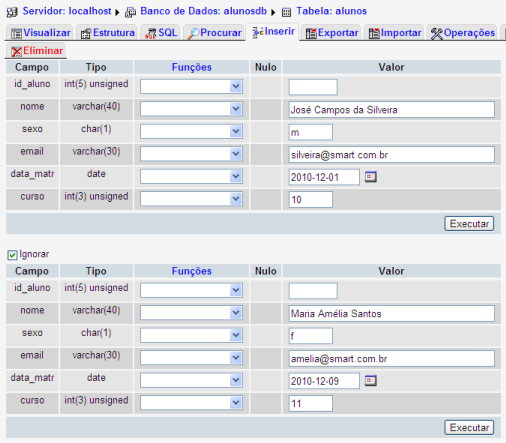Open Funções dropdown for second curso row
Viewport: 506px width, 443px height.
[191, 403]
